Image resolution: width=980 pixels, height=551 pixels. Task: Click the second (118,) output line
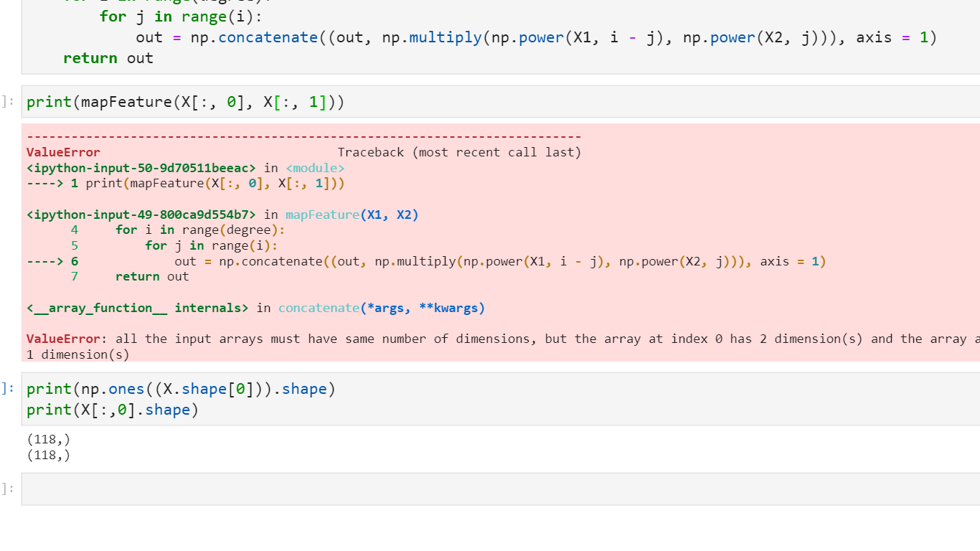coord(48,455)
